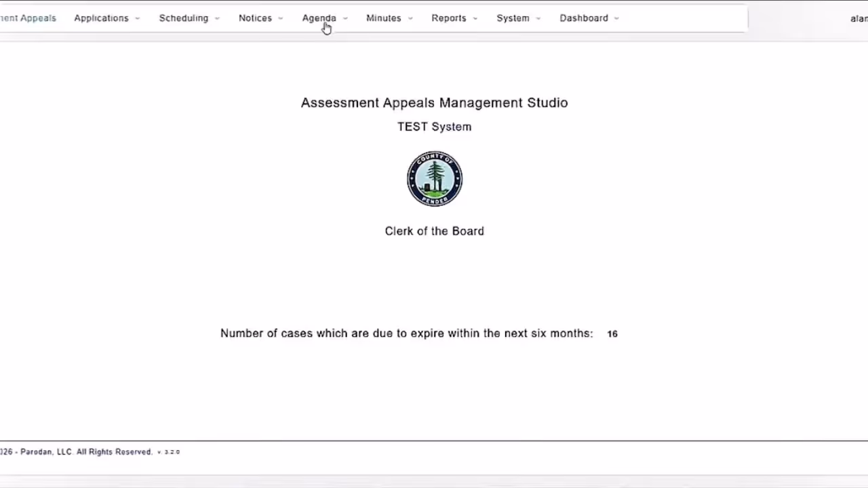This screenshot has width=868, height=488.
Task: Expand the chevron next to Scheduling
Action: tap(217, 18)
